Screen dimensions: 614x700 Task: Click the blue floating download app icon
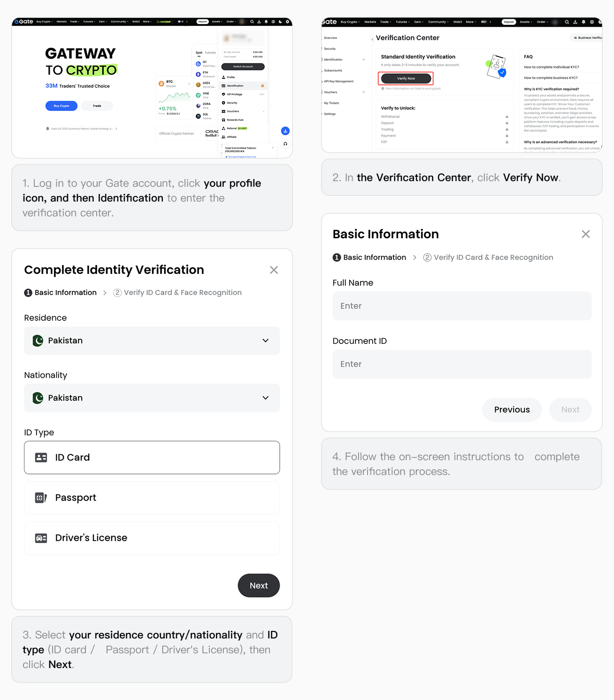(285, 131)
